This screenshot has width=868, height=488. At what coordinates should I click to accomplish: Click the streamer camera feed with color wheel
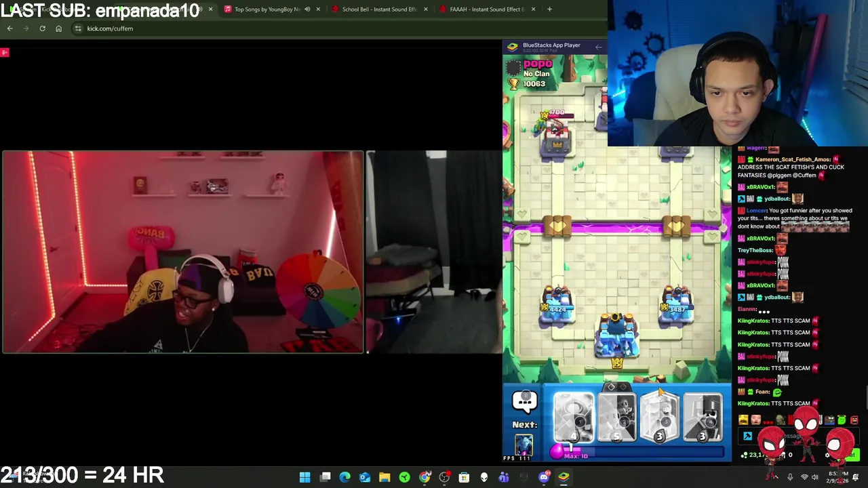[183, 252]
